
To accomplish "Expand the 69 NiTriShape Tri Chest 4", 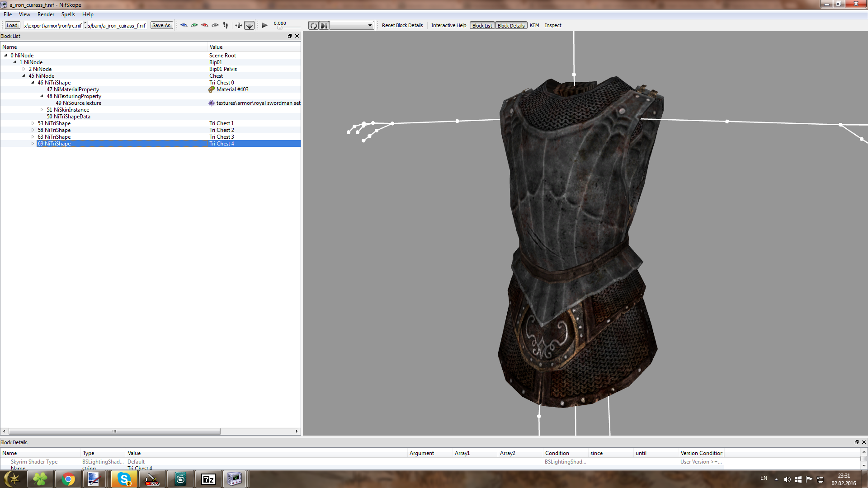I will 33,144.
